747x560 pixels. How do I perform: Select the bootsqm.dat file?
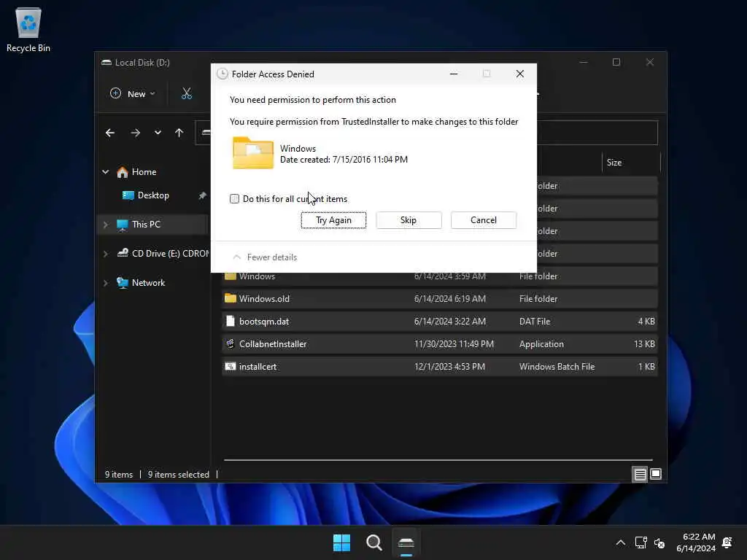coord(439,322)
